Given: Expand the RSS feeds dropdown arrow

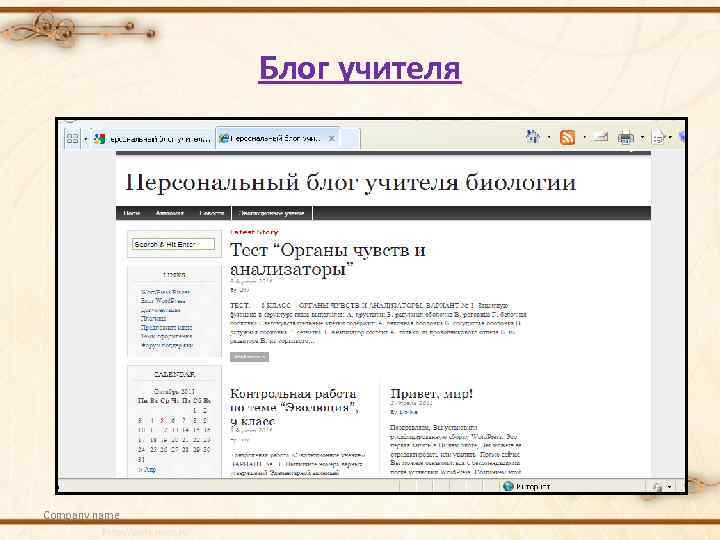Looking at the screenshot, I should [x=584, y=137].
